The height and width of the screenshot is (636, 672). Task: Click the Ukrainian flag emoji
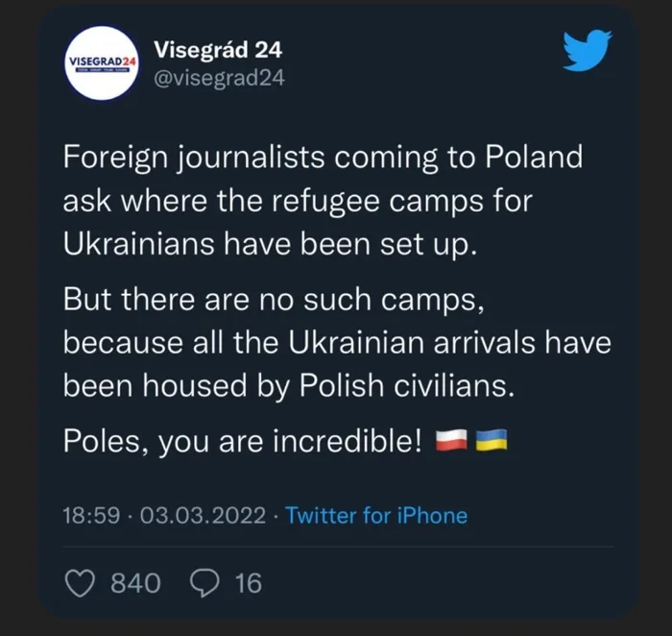click(491, 441)
